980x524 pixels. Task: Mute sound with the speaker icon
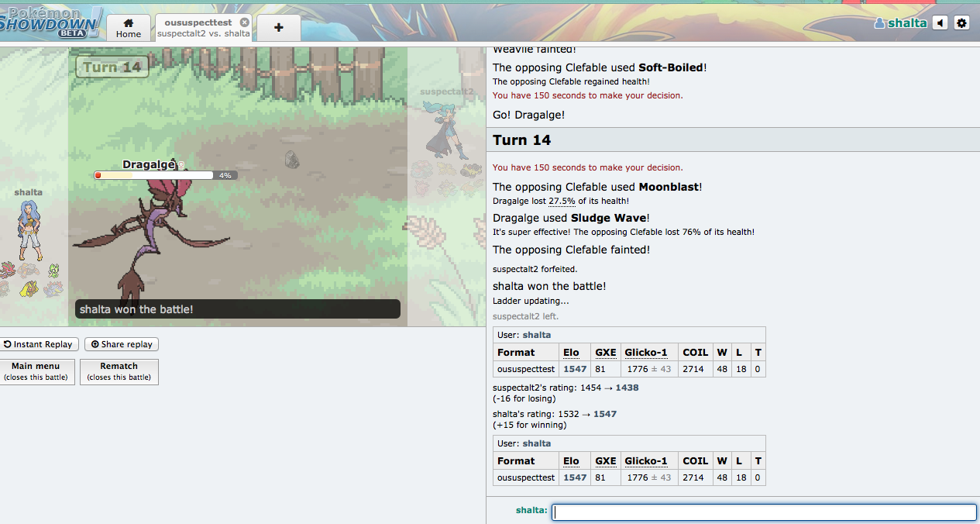point(940,22)
